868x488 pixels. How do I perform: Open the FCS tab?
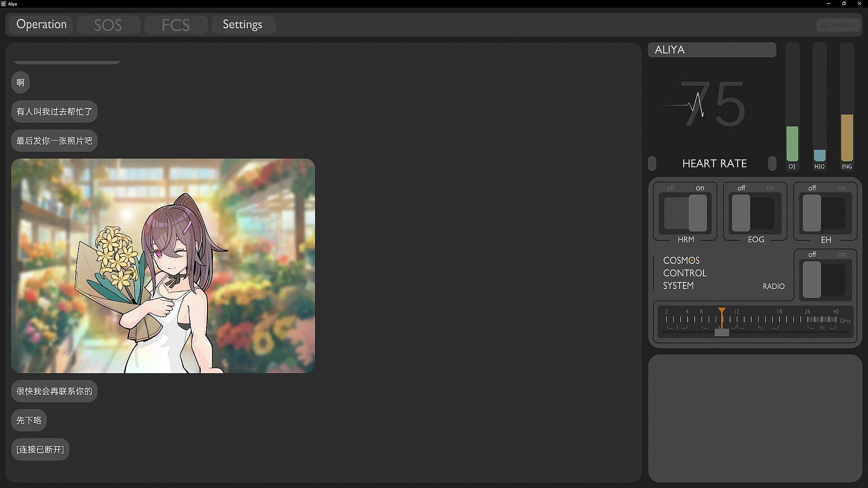[x=176, y=25]
